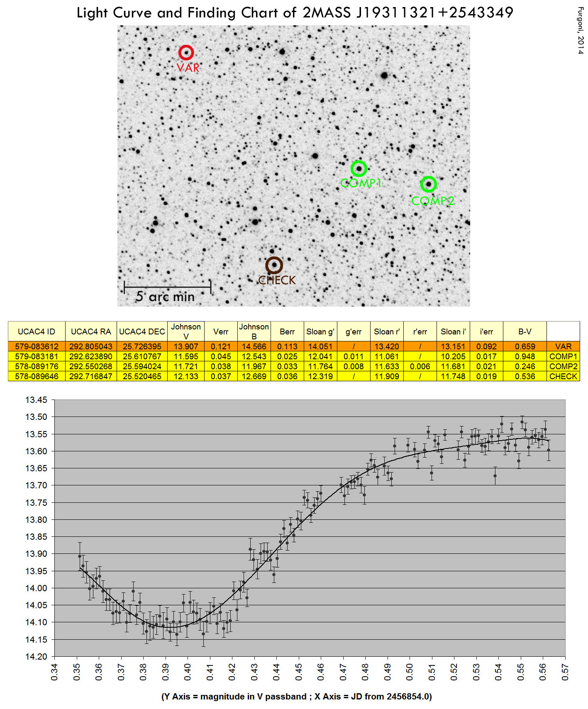Click the green COMP1 circle marker
Screen dimensions: 588x709
click(359, 169)
